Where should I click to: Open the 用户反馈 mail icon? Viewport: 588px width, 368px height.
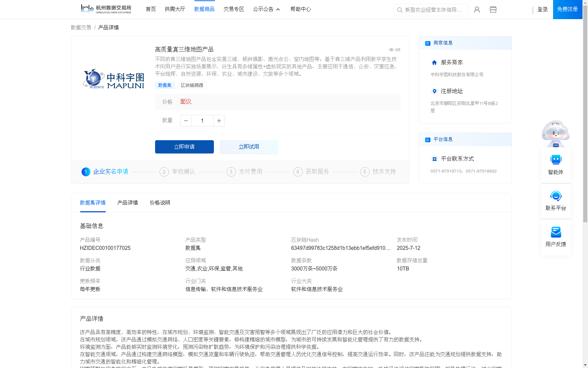556,232
